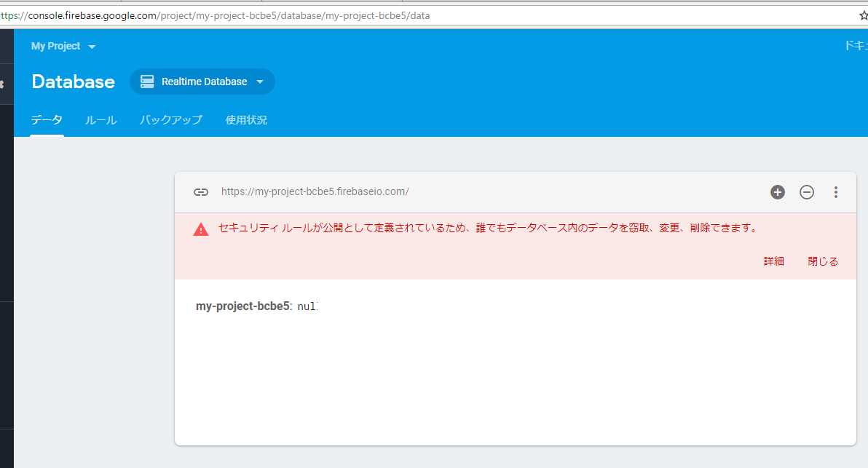This screenshot has height=468, width=868.
Task: Click 閉じる to dismiss warning
Action: coord(823,261)
